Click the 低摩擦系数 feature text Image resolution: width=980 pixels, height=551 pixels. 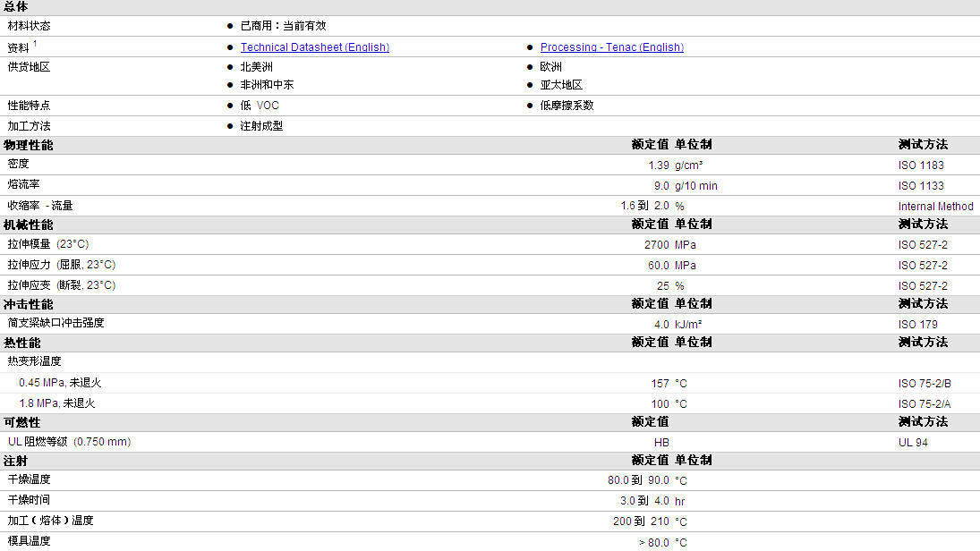coord(567,106)
